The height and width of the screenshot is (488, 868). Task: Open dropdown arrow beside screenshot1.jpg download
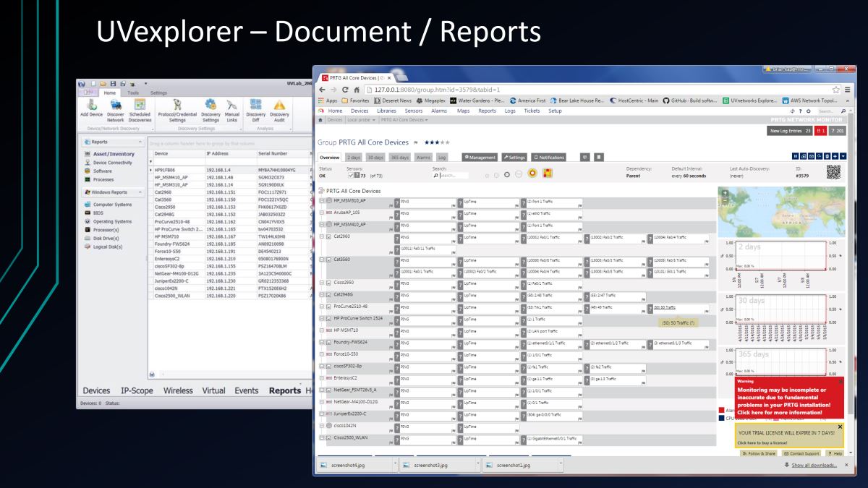coord(559,465)
